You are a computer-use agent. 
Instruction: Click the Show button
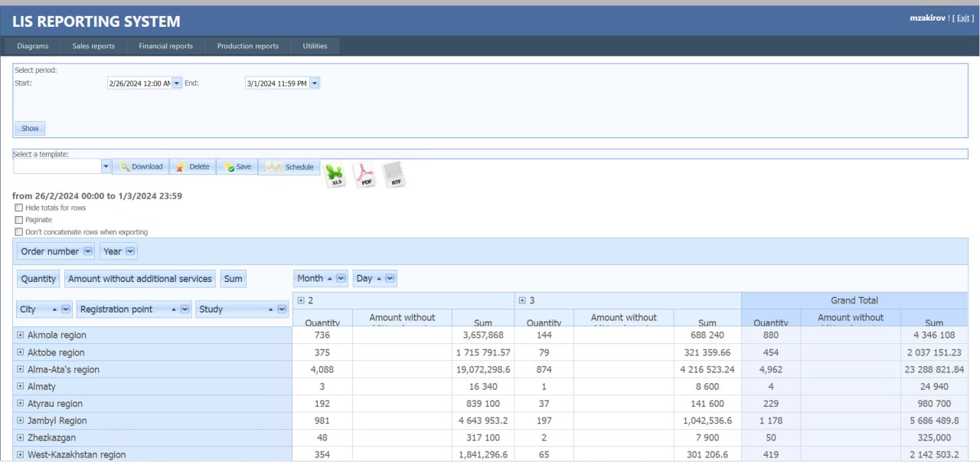coord(30,128)
